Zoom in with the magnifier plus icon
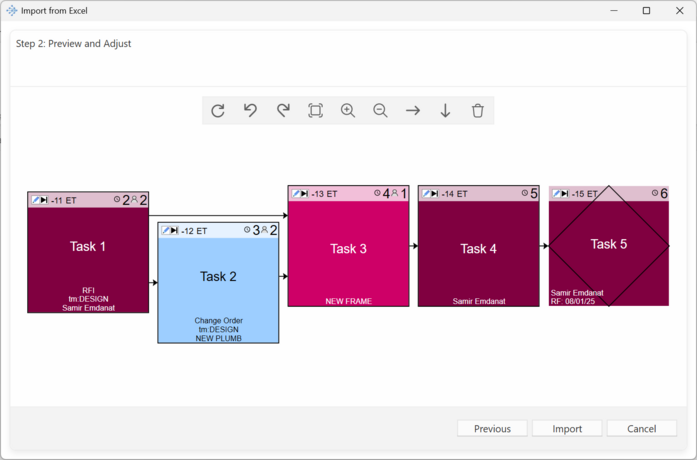Image resolution: width=697 pixels, height=460 pixels. (x=348, y=111)
